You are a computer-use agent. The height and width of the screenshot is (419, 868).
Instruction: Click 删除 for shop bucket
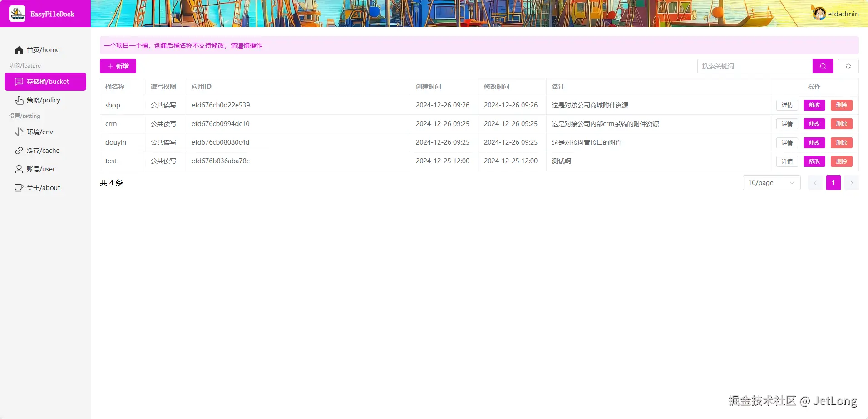(842, 105)
